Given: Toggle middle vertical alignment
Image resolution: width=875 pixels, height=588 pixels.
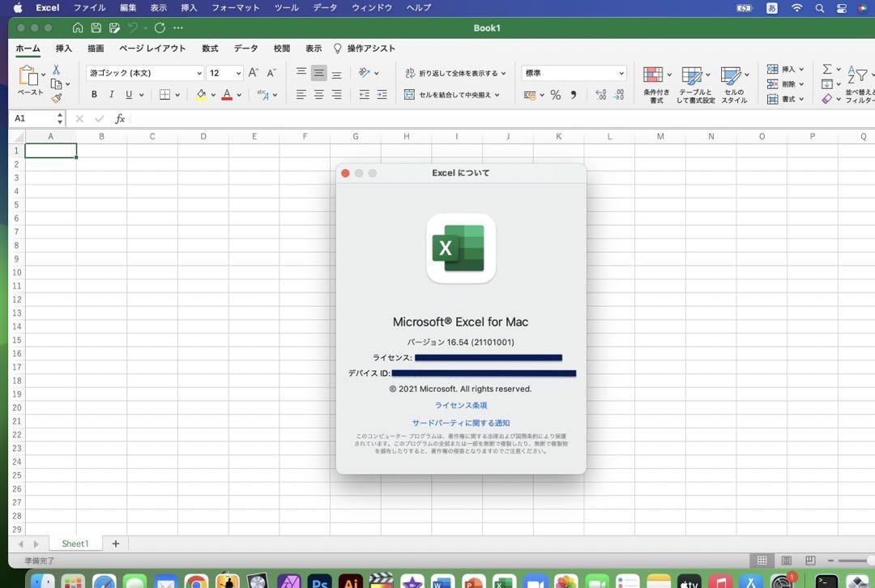Looking at the screenshot, I should 318,73.
